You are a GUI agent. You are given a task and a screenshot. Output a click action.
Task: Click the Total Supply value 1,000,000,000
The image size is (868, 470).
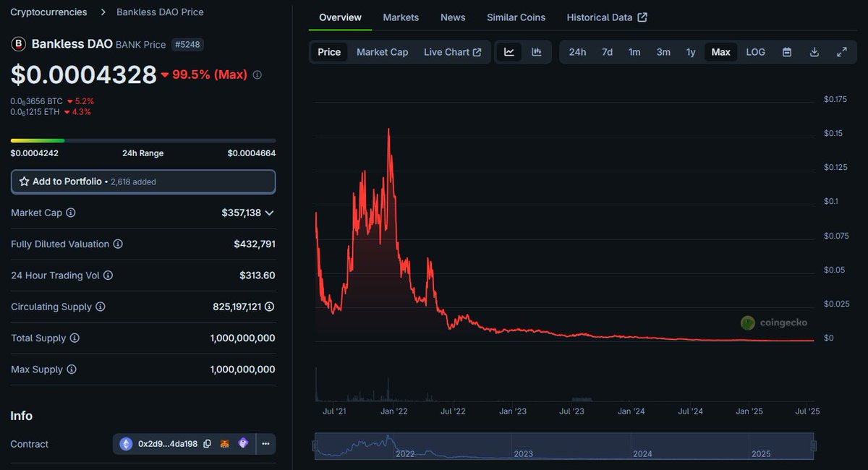[x=243, y=338]
